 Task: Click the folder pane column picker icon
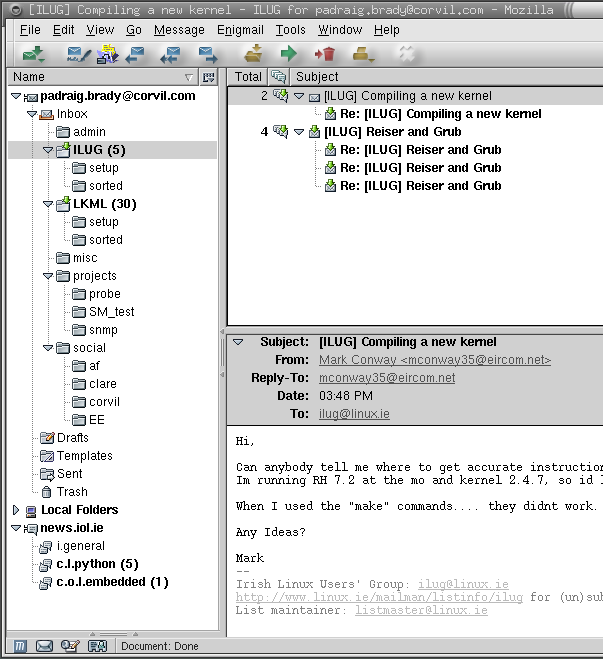tap(208, 77)
